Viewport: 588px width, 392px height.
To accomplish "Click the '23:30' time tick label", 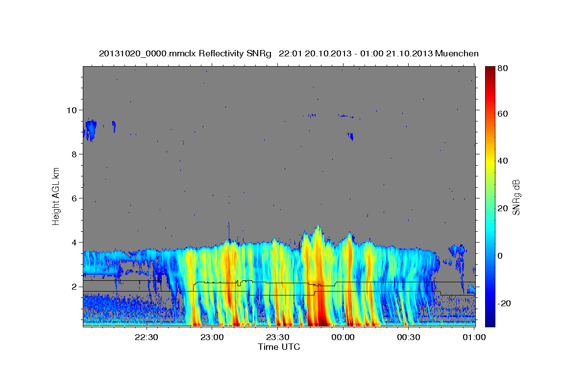I will tap(277, 338).
